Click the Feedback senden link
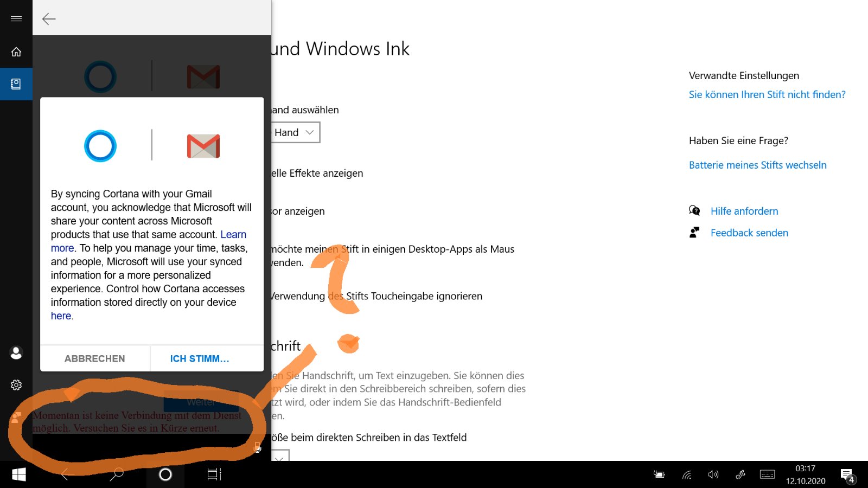The height and width of the screenshot is (488, 868). coord(749,233)
